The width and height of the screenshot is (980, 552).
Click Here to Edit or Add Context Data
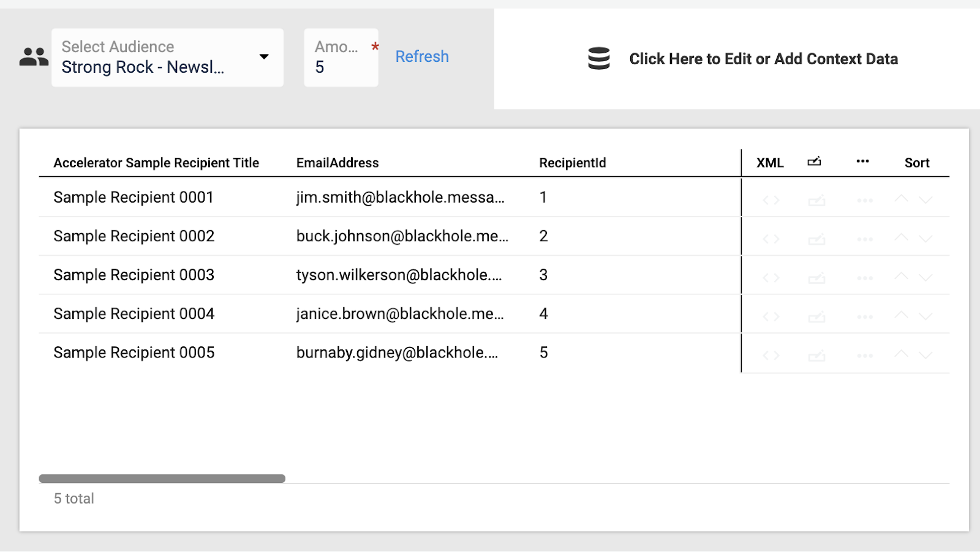point(763,59)
